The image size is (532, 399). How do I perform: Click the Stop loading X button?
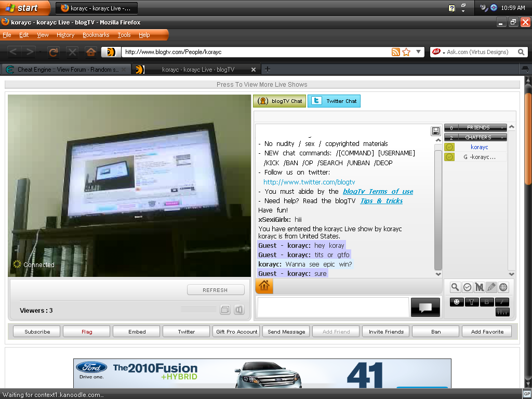72,52
